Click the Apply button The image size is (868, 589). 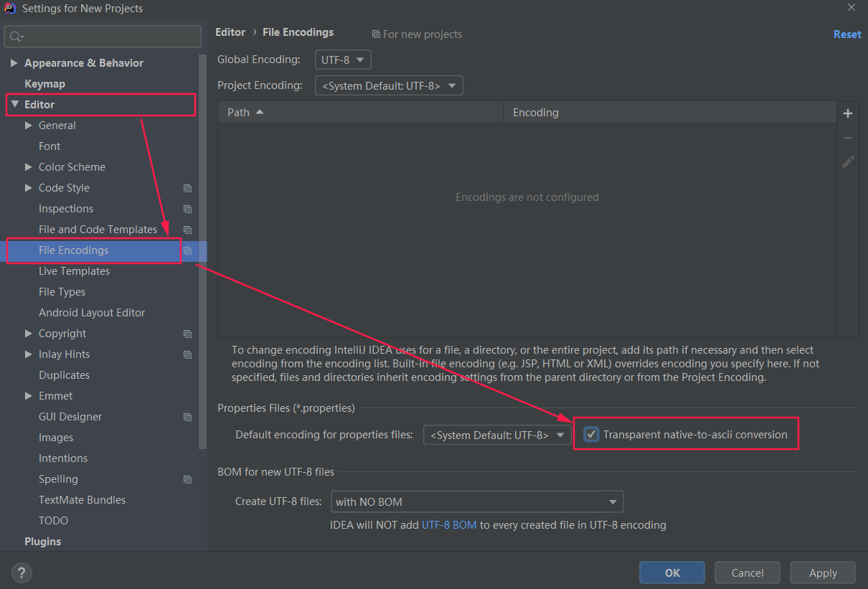coord(823,572)
